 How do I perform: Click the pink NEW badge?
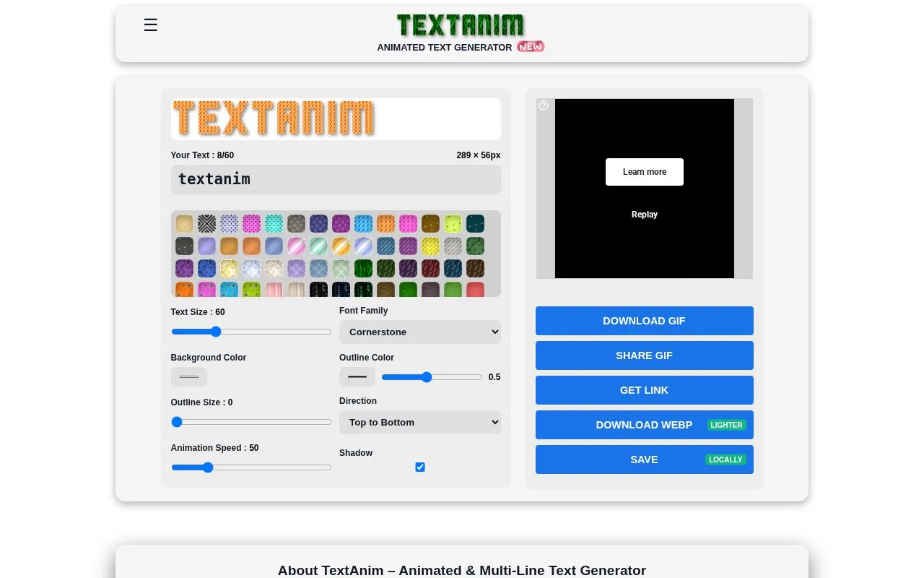(x=531, y=46)
